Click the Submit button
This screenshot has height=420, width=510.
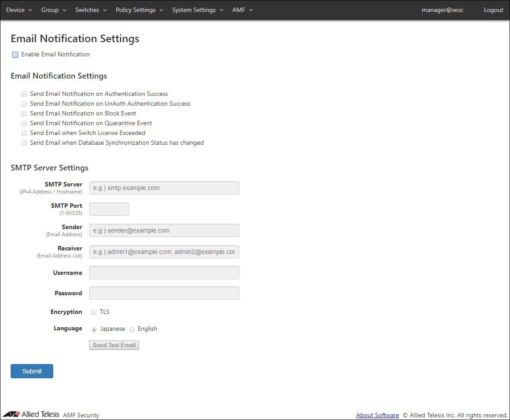point(32,371)
